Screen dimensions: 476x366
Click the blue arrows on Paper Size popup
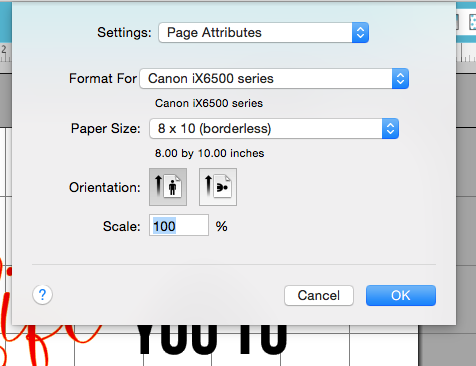(390, 129)
